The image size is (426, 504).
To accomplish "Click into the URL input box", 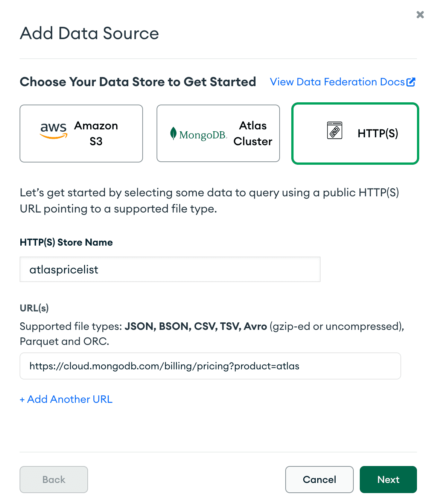I will click(x=210, y=366).
